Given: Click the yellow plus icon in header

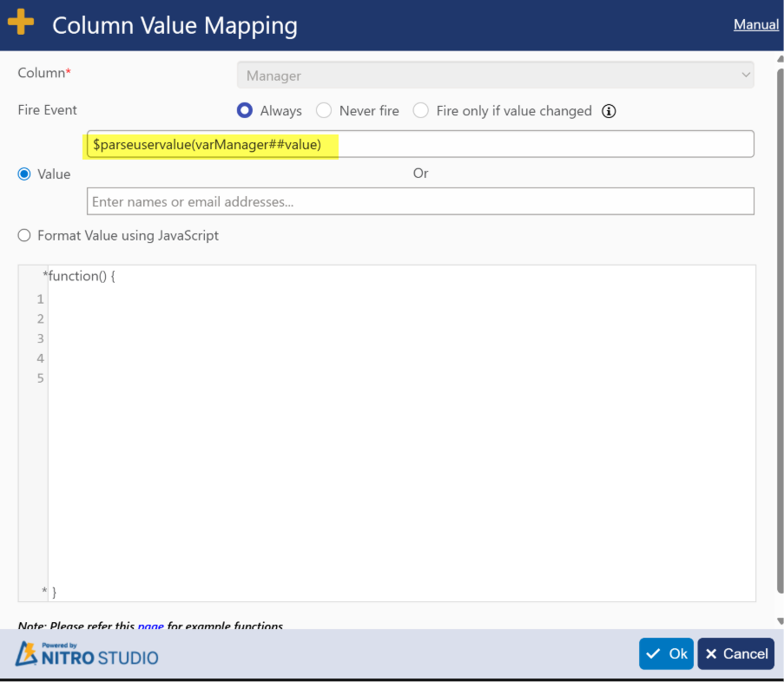Looking at the screenshot, I should pos(21,23).
